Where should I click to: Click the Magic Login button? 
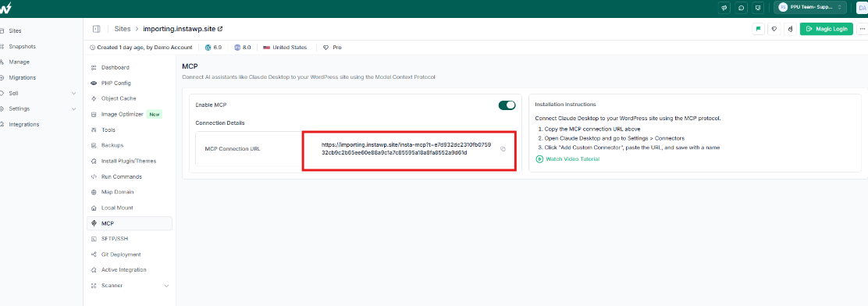coord(826,29)
